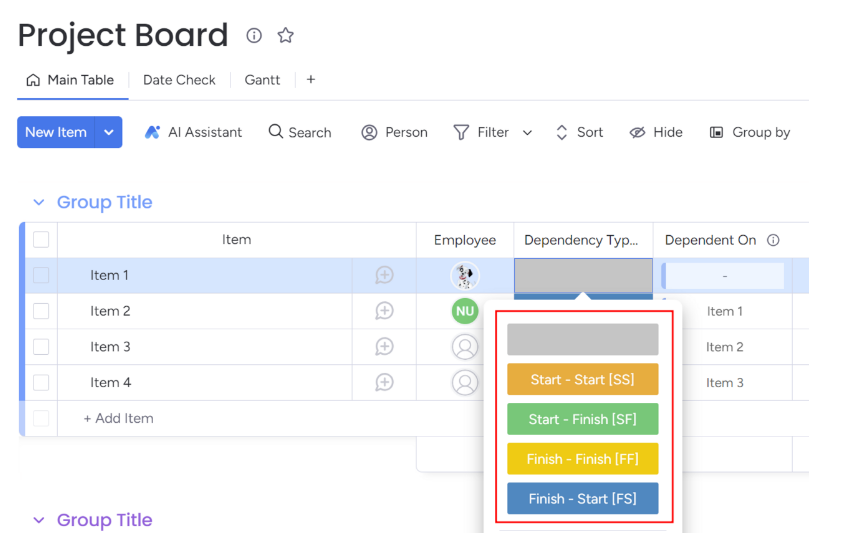Star the Project Board as favorite
This screenshot has width=841, height=542.
[285, 35]
